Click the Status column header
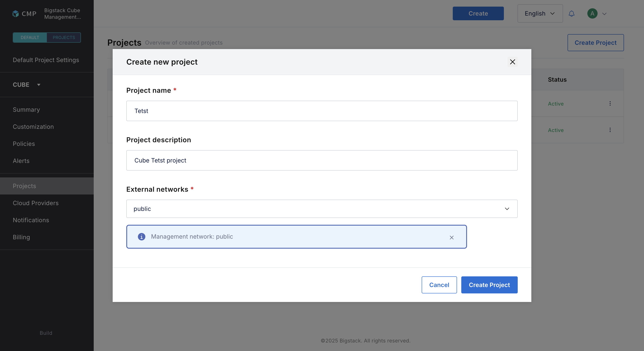This screenshot has height=351, width=644. click(x=557, y=80)
